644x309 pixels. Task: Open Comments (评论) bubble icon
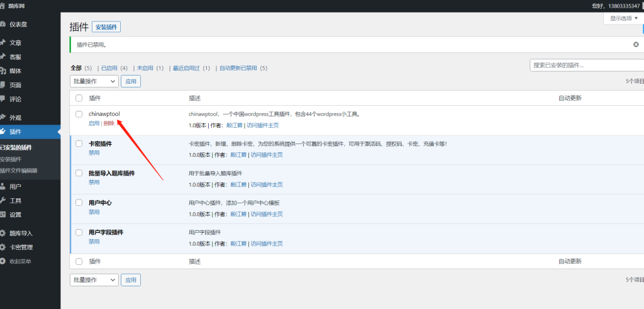coord(3,99)
